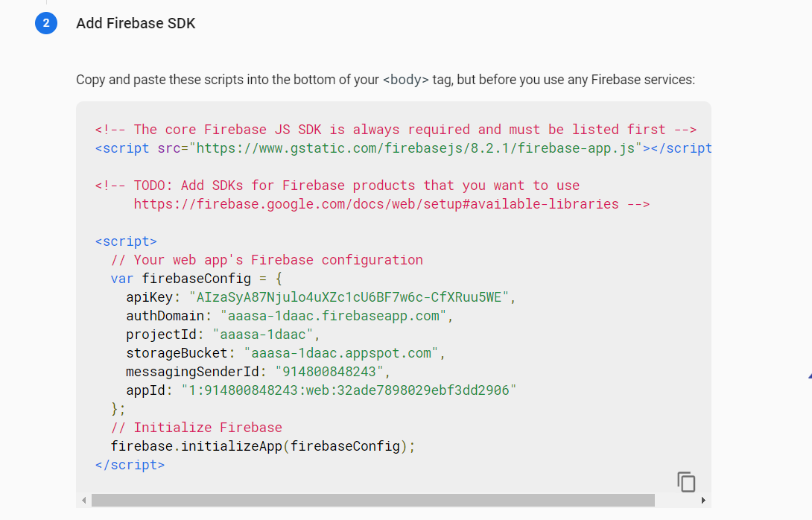Click the messagingSenderId value "914800848243"
The width and height of the screenshot is (812, 520).
[329, 372]
